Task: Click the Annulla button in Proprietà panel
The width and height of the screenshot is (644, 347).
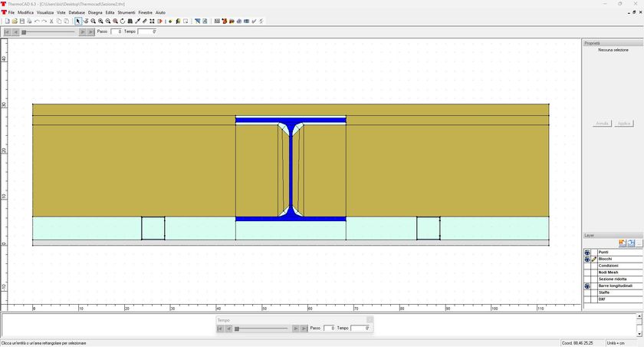Action: click(x=602, y=124)
